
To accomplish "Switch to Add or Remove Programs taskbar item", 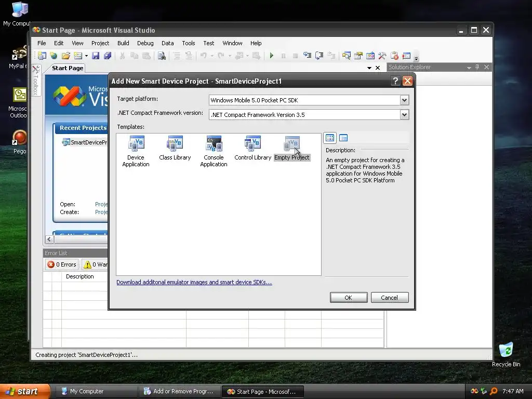I will tap(179, 391).
